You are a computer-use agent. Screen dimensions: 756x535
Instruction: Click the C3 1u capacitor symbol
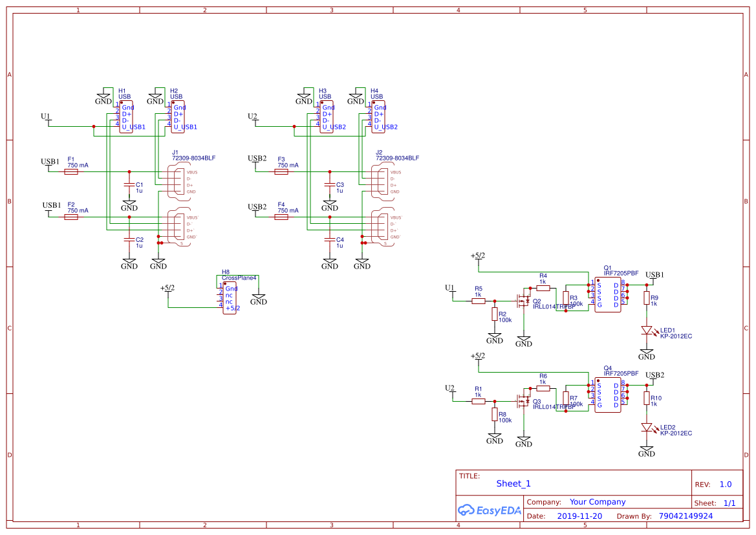(329, 185)
